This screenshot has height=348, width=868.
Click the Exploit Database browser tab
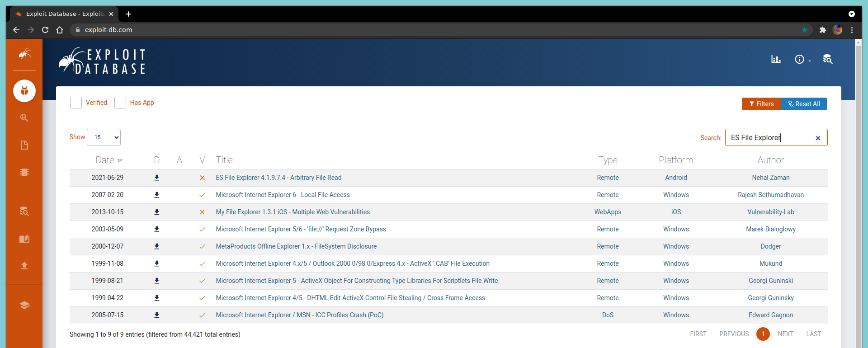(x=64, y=14)
